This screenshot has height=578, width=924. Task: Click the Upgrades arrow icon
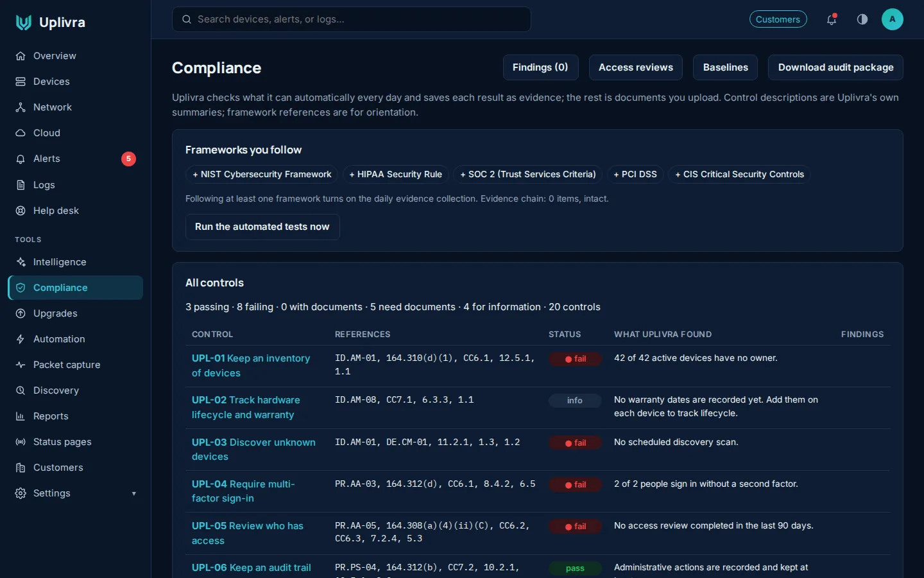21,313
